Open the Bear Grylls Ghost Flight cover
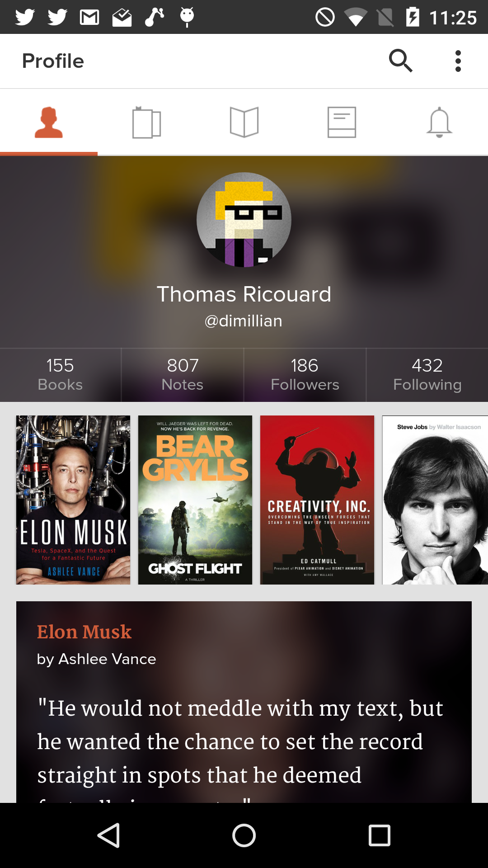The height and width of the screenshot is (868, 488). click(x=195, y=500)
